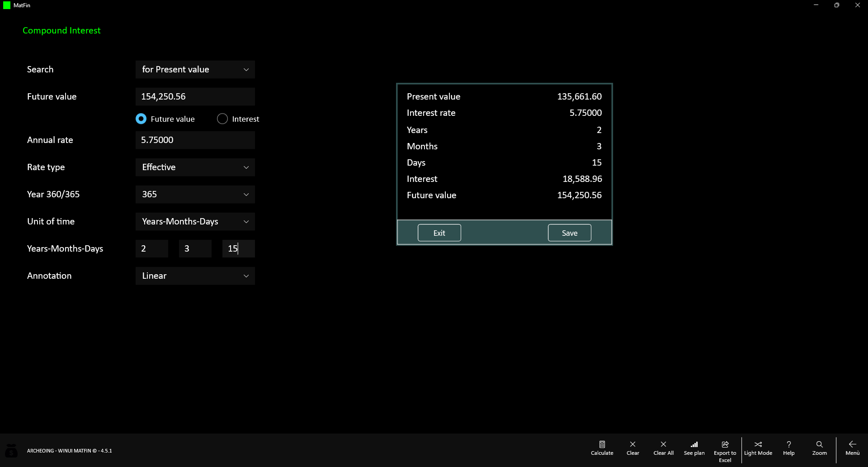Viewport: 868px width, 467px height.
Task: Click the Zoom magnifier icon
Action: [x=819, y=448]
